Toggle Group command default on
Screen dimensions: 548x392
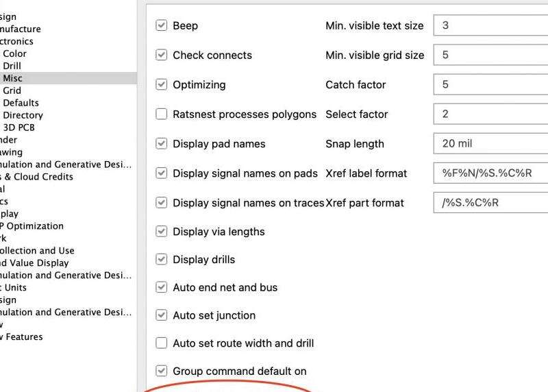[162, 371]
